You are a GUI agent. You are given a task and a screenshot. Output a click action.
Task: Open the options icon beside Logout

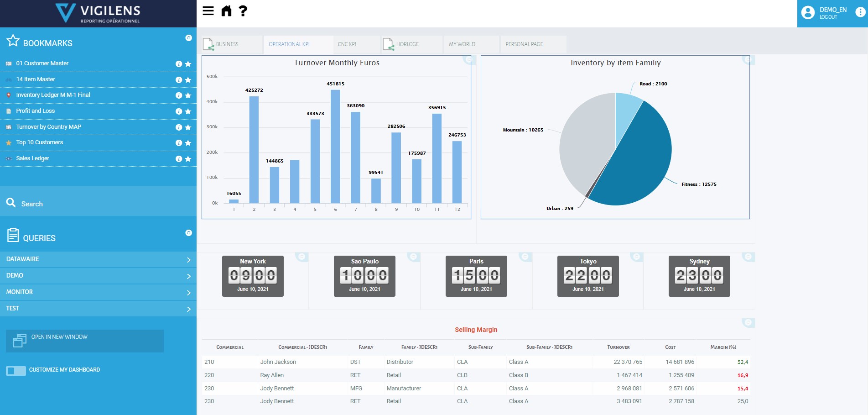click(860, 13)
